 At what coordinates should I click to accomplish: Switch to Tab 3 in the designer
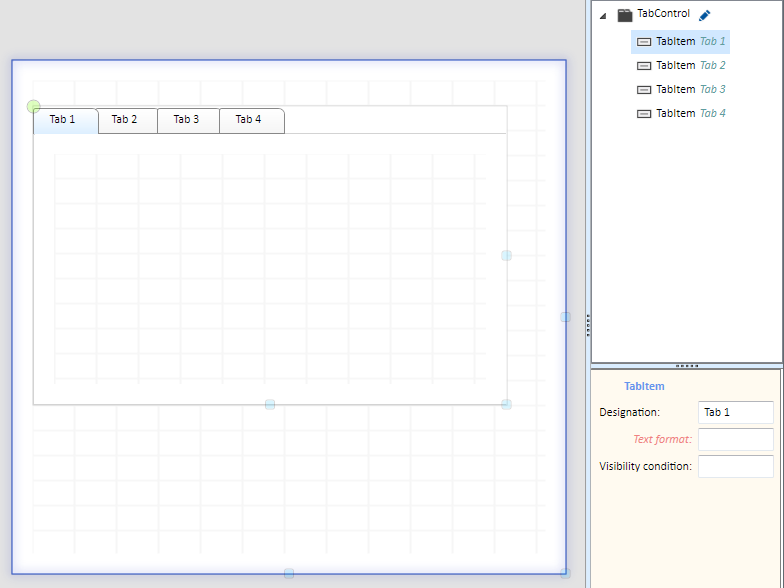pyautogui.click(x=188, y=120)
